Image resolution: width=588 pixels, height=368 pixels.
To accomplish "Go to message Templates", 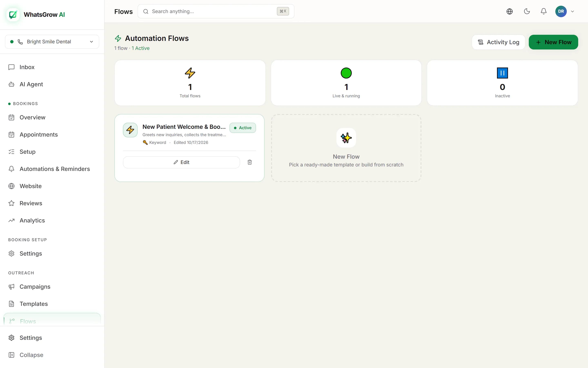I will point(52,304).
